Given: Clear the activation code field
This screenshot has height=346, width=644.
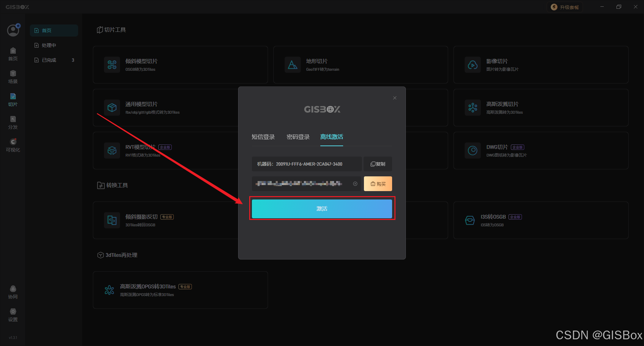Looking at the screenshot, I should [355, 184].
